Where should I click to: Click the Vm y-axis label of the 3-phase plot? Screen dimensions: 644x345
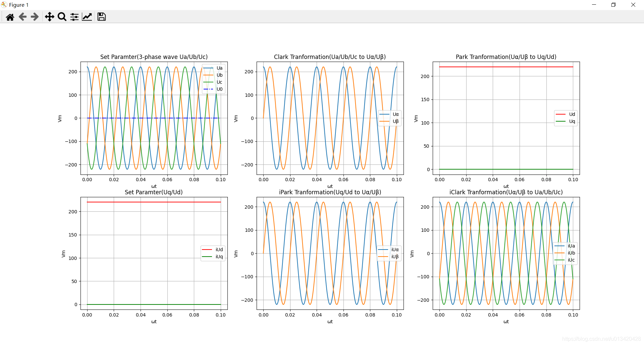(x=60, y=118)
